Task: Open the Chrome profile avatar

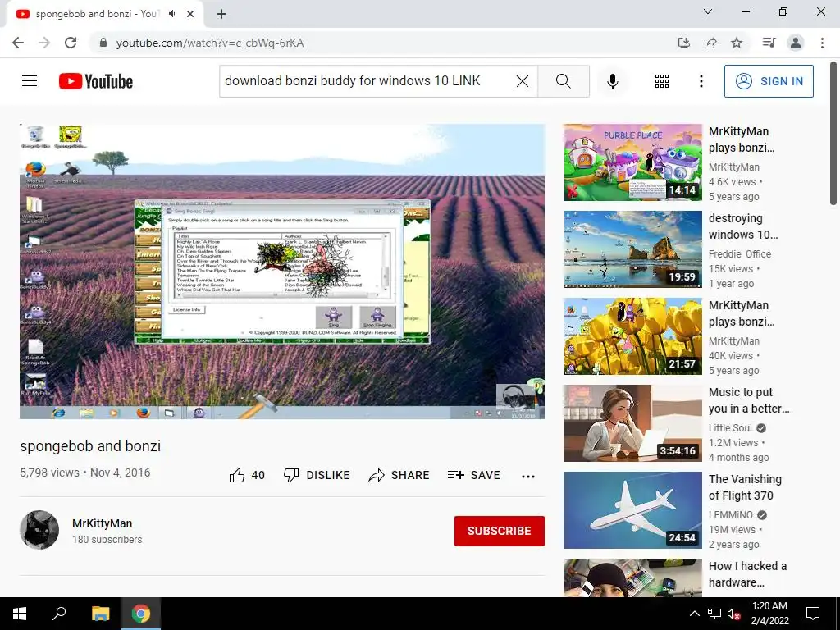Action: (x=796, y=43)
